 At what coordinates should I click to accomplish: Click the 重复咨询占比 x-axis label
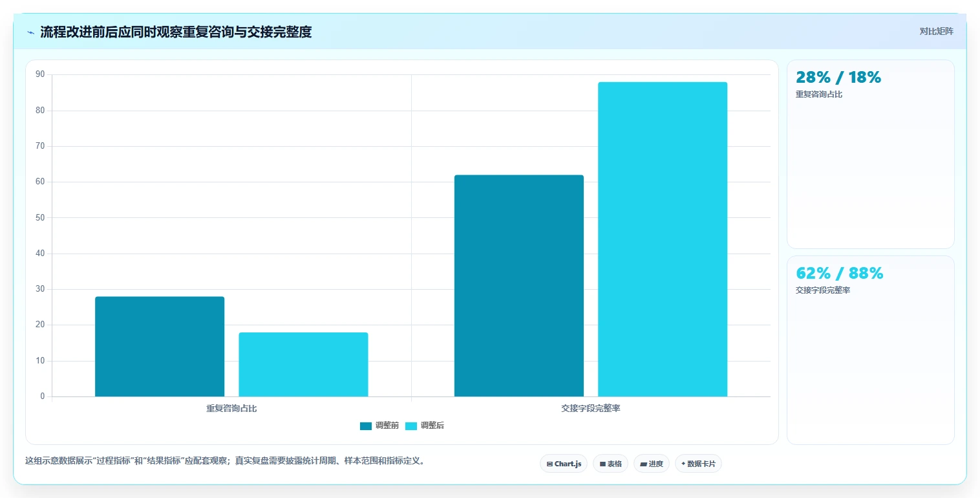pyautogui.click(x=231, y=409)
